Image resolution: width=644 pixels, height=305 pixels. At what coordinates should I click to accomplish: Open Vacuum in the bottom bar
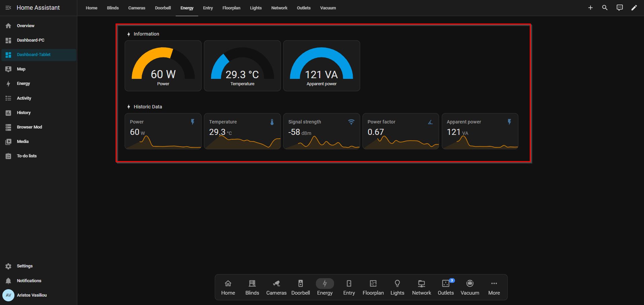pyautogui.click(x=470, y=288)
